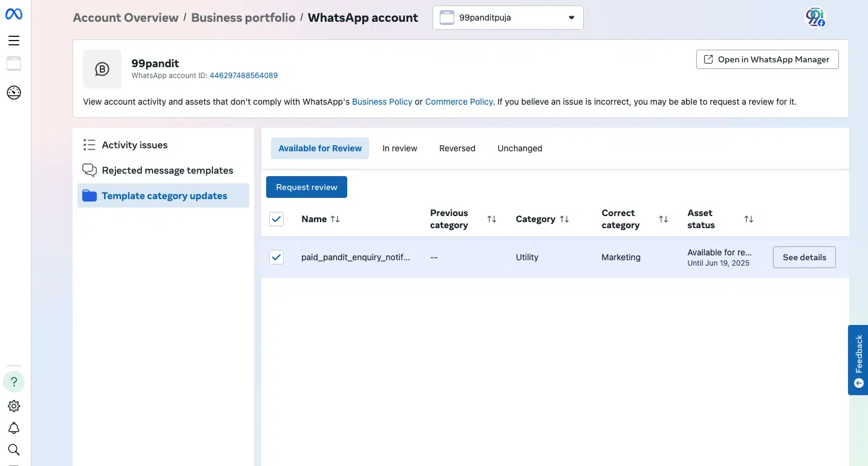The height and width of the screenshot is (466, 868).
Task: Click the profile avatar at top right
Action: coord(815,18)
